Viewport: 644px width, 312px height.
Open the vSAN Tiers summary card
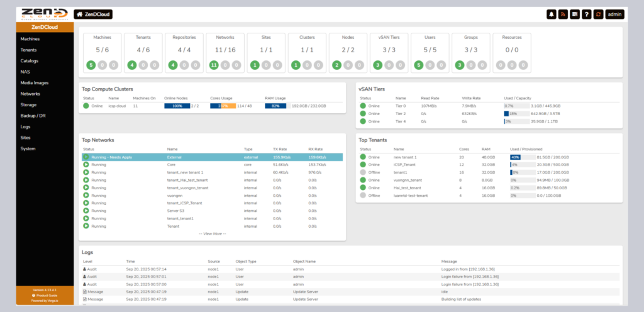coord(388,52)
